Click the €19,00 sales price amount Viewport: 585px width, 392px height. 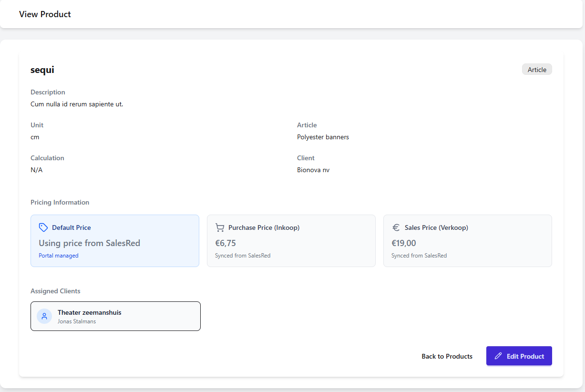click(x=404, y=243)
